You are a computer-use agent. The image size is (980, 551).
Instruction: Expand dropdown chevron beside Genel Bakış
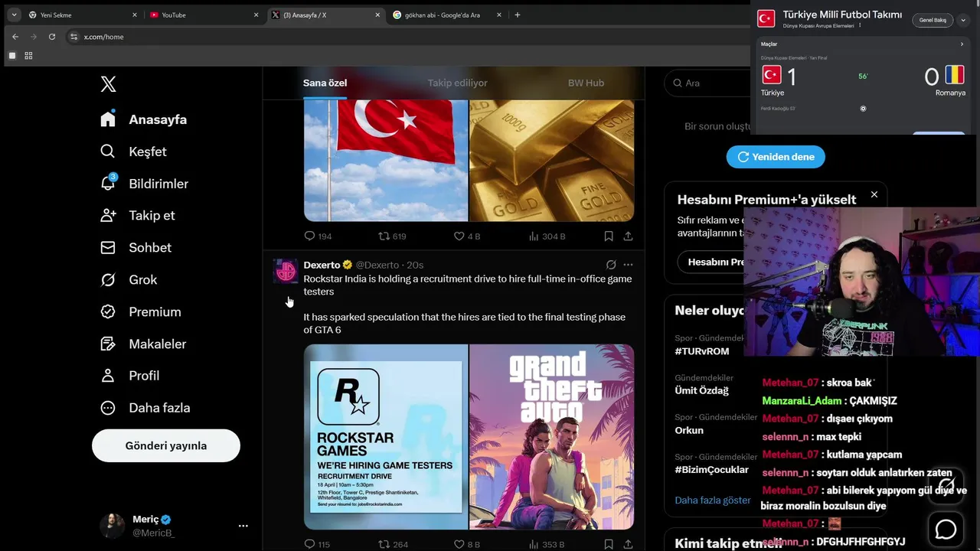(964, 20)
